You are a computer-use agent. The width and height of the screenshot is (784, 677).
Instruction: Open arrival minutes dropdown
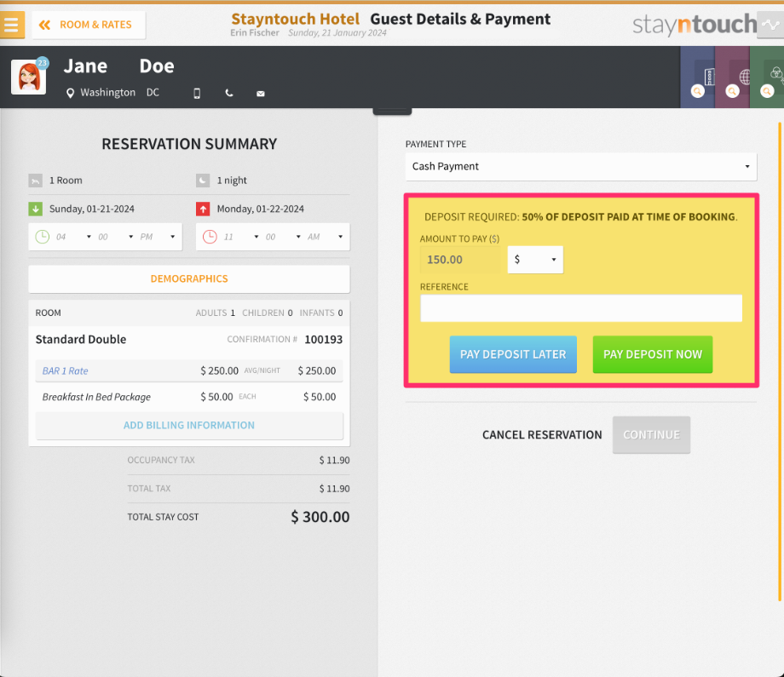coord(115,237)
